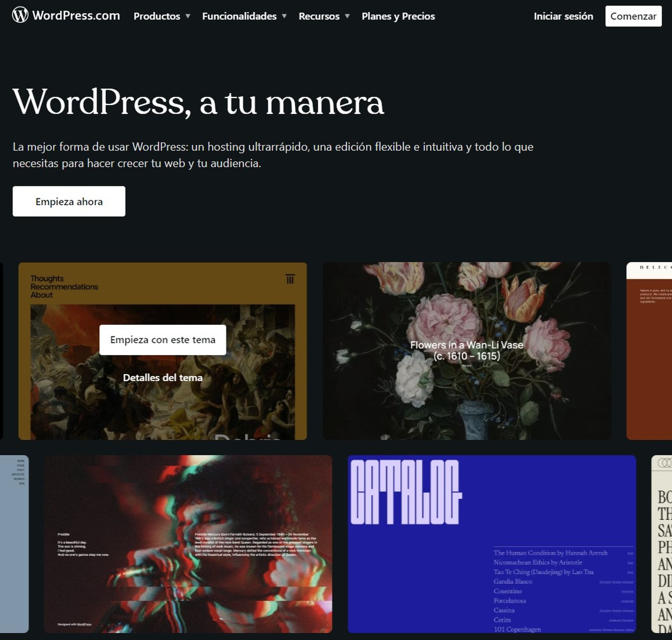Click the columns icon in the Debris theme preview
Image resolution: width=672 pixels, height=640 pixels.
[x=290, y=279]
